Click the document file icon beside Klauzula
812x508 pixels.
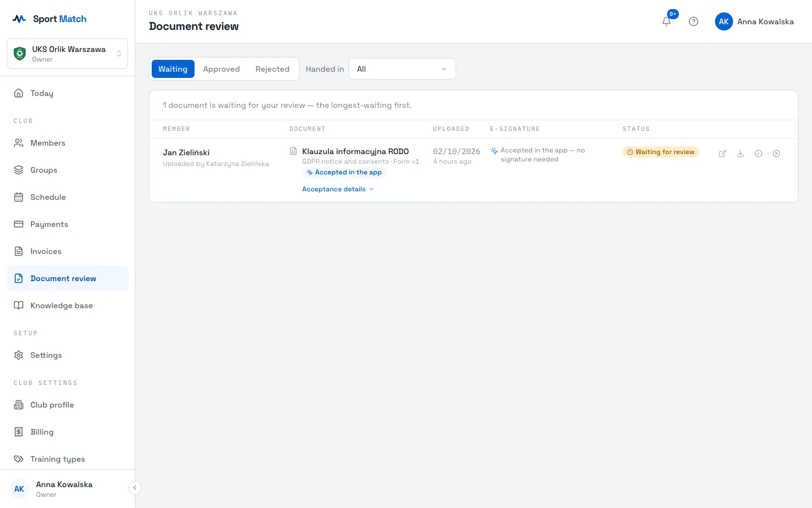293,151
